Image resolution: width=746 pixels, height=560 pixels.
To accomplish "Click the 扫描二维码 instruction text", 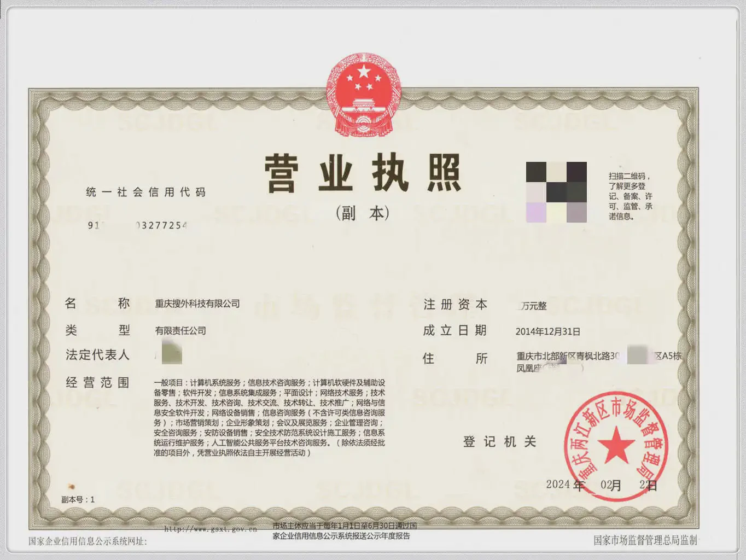I will [630, 196].
